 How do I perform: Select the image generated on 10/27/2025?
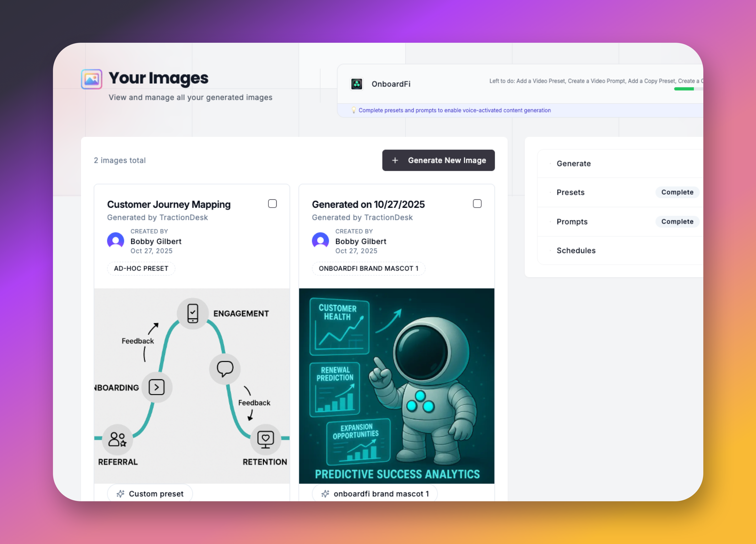coord(477,204)
